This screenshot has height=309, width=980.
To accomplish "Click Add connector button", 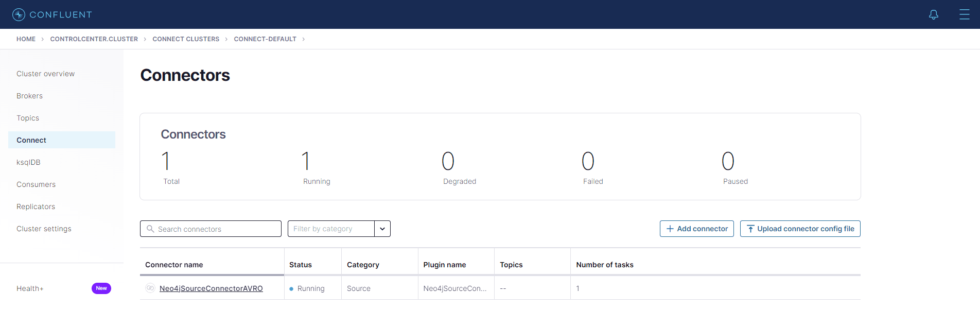I will [697, 229].
